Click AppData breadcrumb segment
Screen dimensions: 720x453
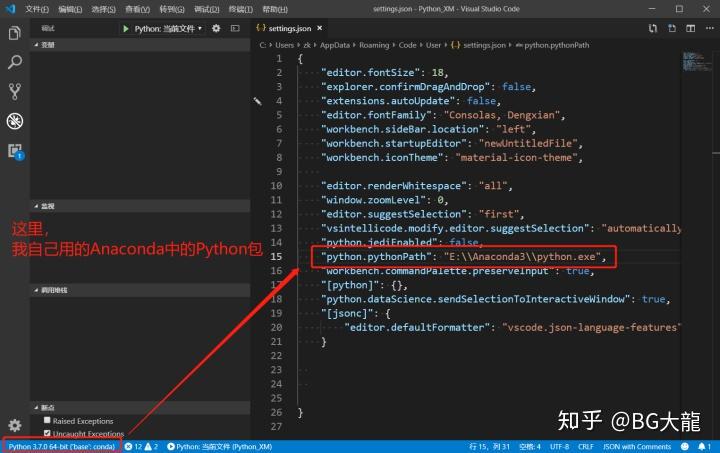pos(335,45)
